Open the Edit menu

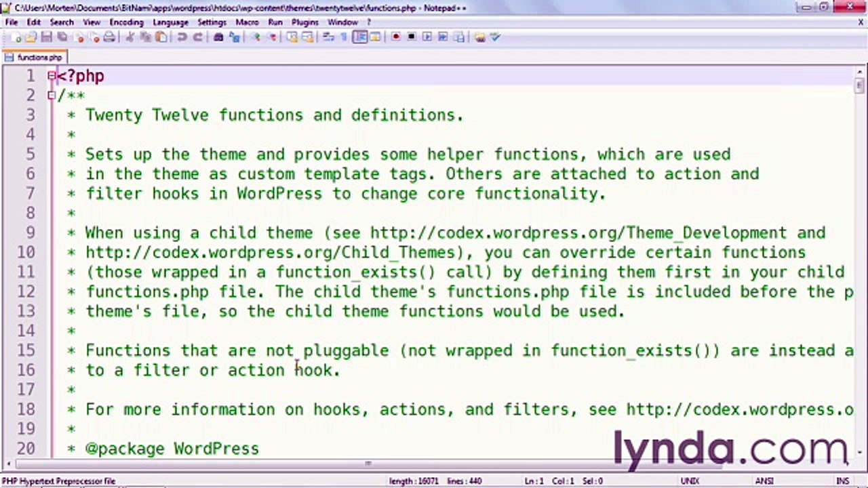tap(34, 22)
